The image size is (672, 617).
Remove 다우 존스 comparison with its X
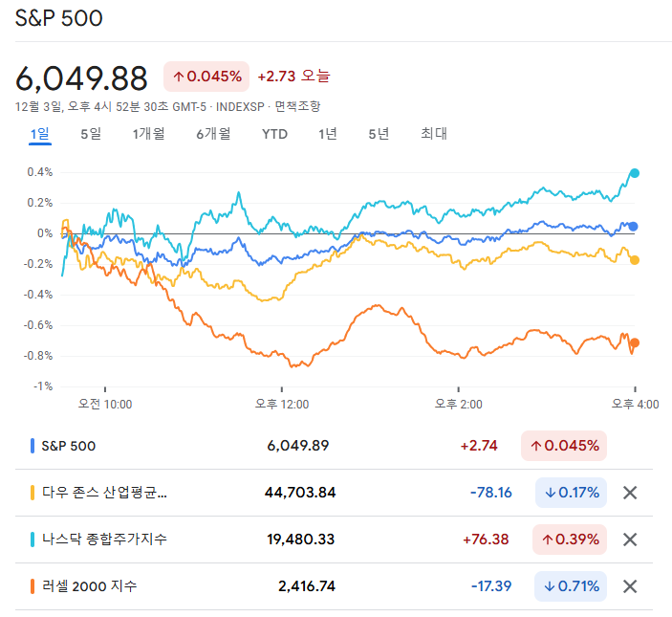point(630,493)
